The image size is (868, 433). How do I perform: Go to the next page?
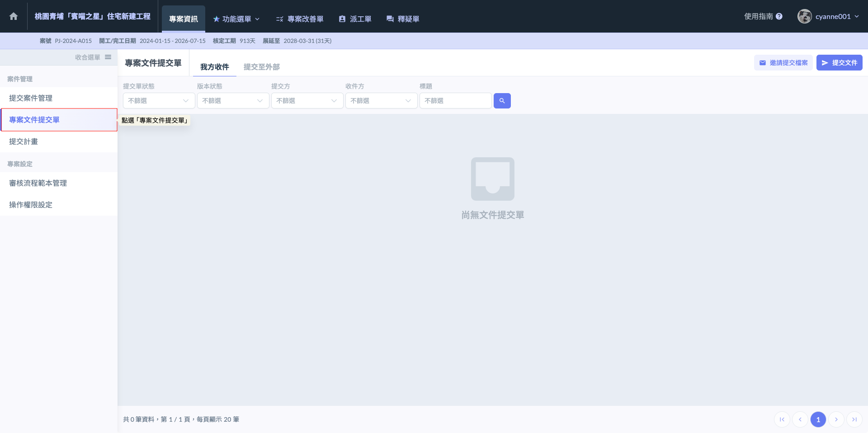(x=836, y=419)
